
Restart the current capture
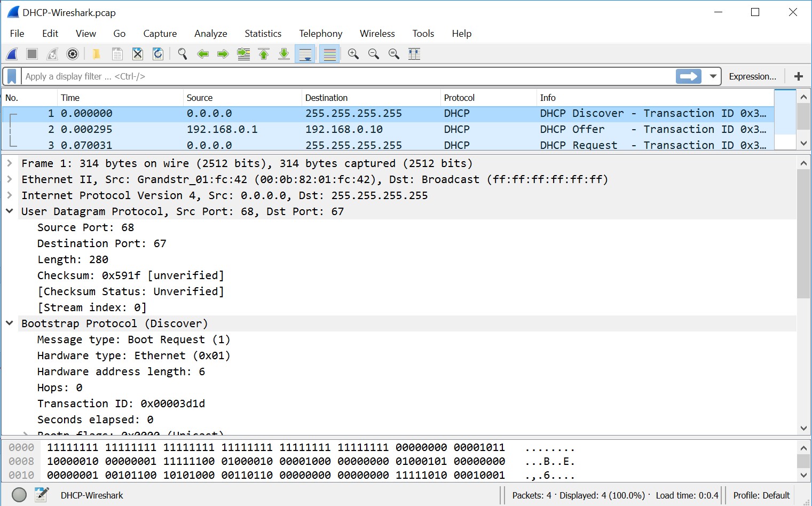[52, 54]
